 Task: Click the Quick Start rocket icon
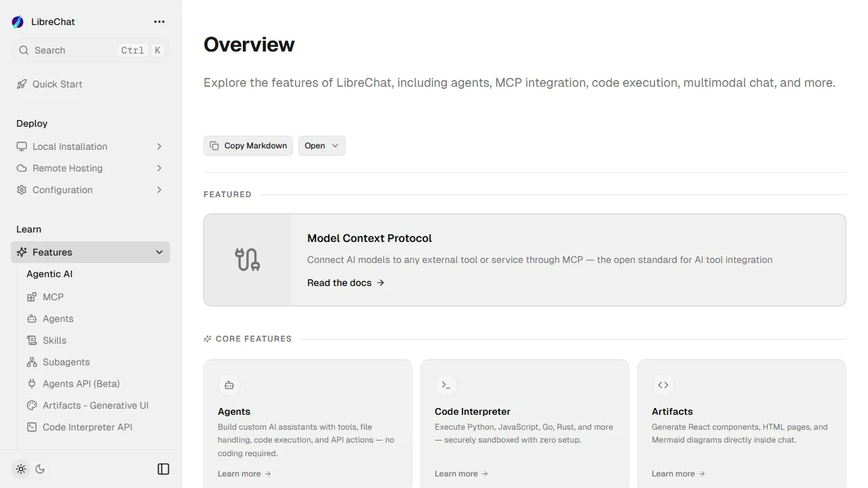pyautogui.click(x=22, y=84)
